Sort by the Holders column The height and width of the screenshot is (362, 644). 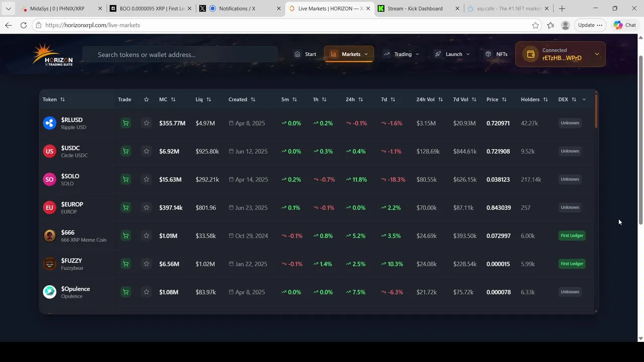534,100
